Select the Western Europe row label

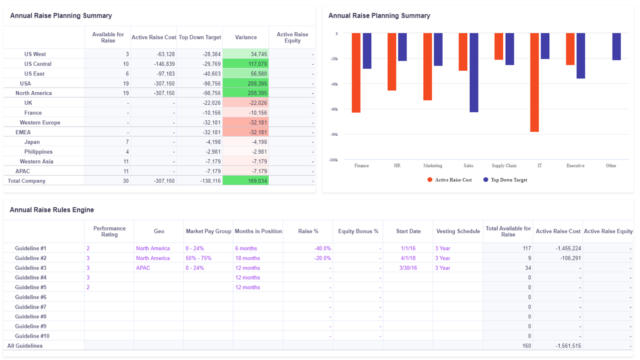40,122
